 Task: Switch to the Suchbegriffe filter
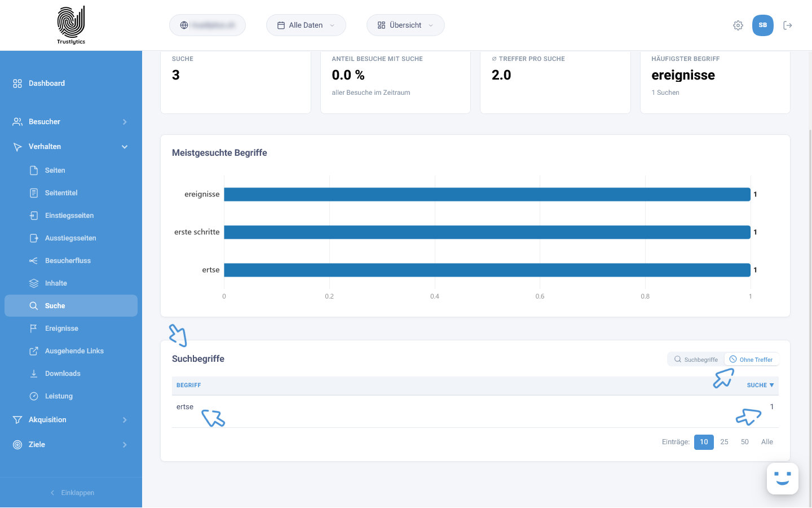pyautogui.click(x=696, y=360)
